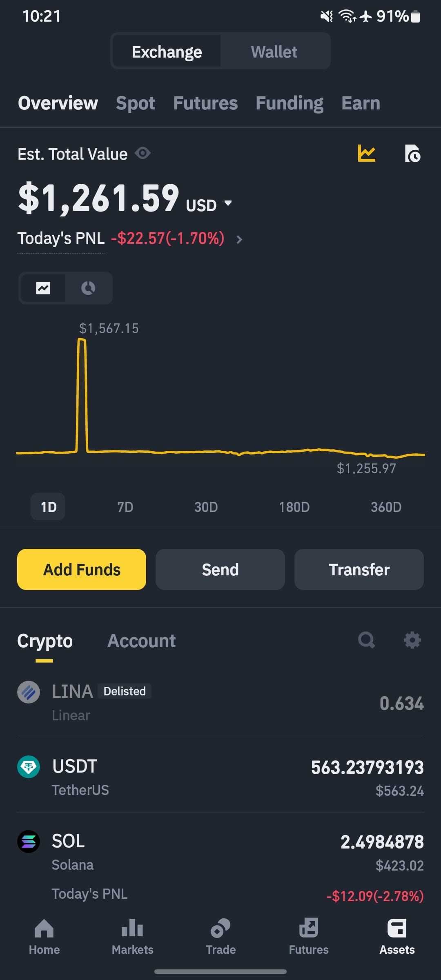The image size is (441, 980).
Task: Go to Home in bottom navigation
Action: [44, 937]
